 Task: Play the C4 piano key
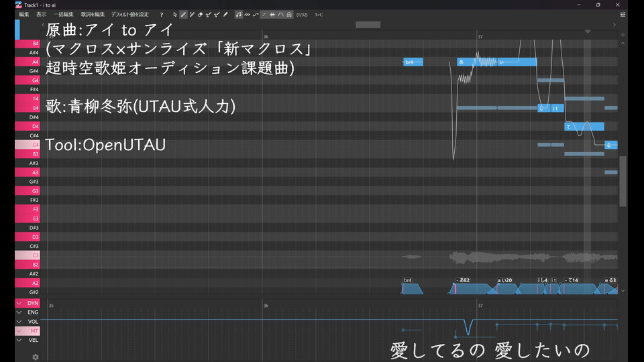27,145
